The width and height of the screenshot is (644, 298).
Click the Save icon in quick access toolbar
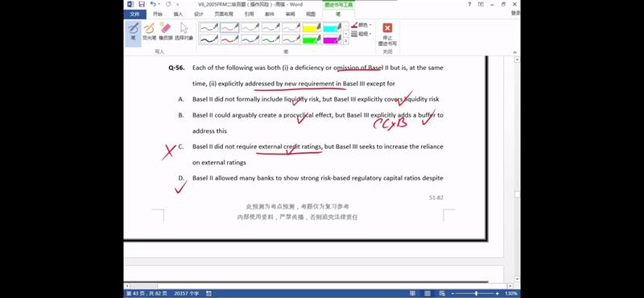pyautogui.click(x=142, y=4)
